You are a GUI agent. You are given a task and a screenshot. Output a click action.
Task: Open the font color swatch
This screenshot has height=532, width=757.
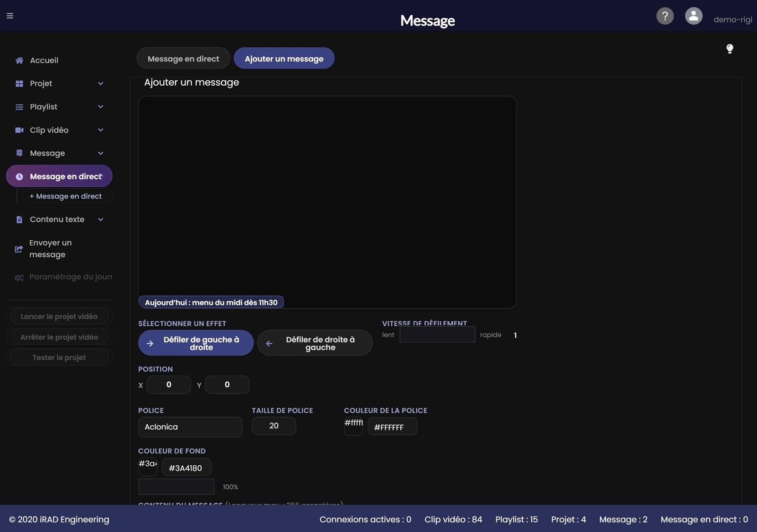click(353, 427)
